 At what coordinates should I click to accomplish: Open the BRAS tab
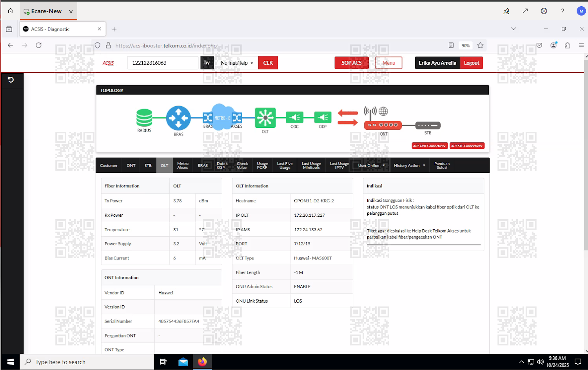203,165
